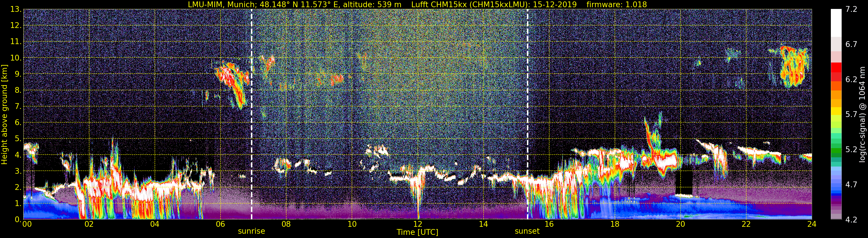
Task: Click the y-axis tick label '8.'
Action: [18, 90]
